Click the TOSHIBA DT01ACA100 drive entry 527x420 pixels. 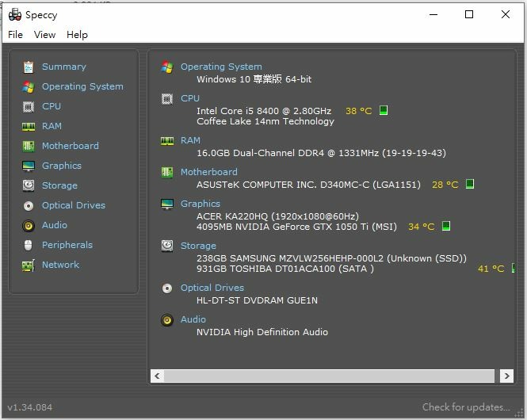(285, 269)
